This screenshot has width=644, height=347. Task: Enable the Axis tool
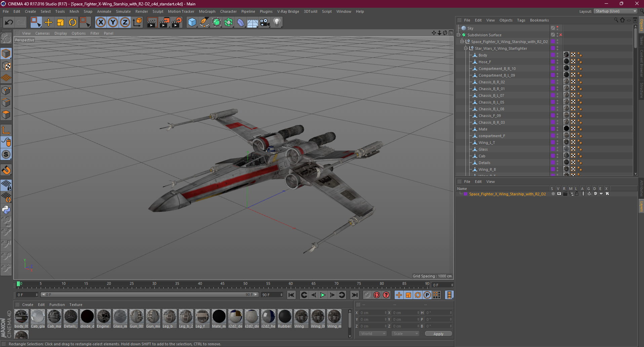click(6, 130)
